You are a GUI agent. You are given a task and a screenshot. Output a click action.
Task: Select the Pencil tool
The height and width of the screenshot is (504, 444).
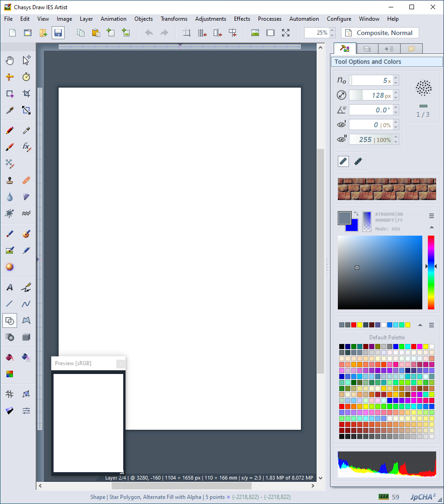10,130
